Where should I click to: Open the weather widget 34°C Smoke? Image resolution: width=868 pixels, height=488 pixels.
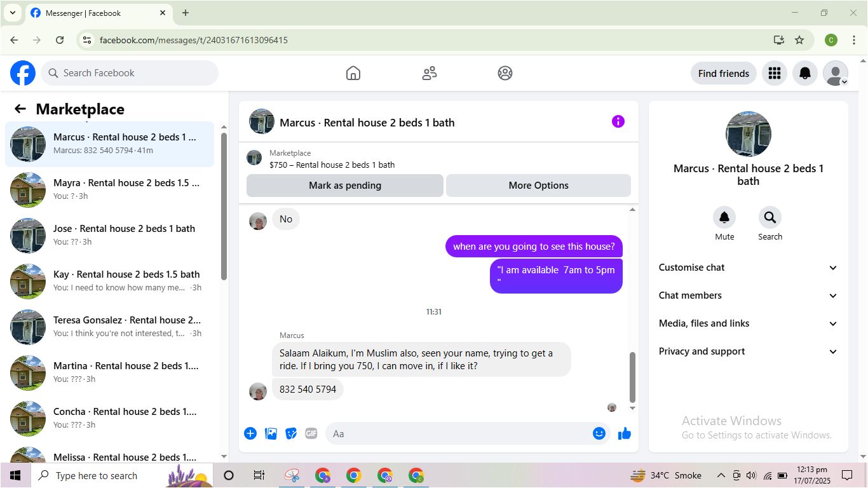[x=665, y=475]
